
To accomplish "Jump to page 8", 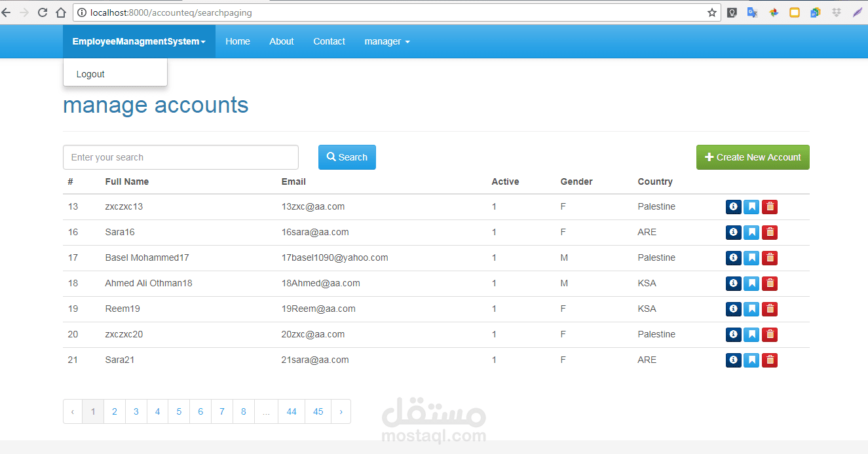I will coord(244,411).
